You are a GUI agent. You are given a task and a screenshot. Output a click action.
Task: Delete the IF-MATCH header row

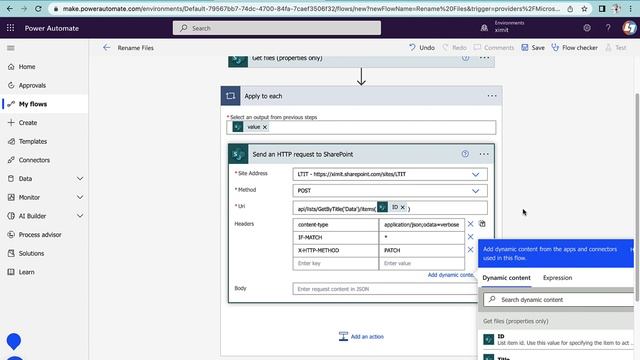470,237
